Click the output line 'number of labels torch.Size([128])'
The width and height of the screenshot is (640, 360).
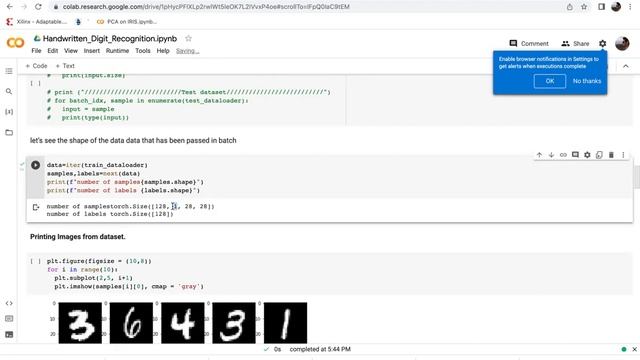pyautogui.click(x=110, y=214)
